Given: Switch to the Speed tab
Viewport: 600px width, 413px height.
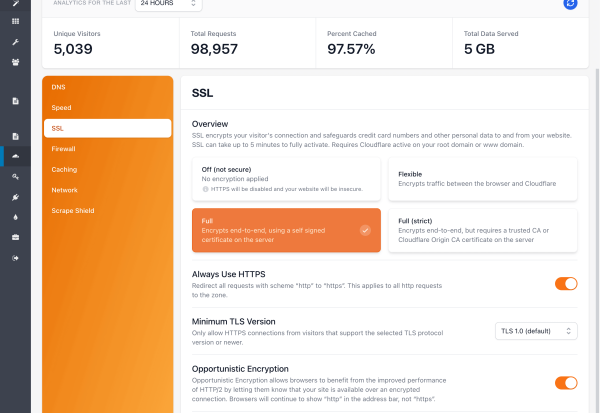Looking at the screenshot, I should 108,108.
